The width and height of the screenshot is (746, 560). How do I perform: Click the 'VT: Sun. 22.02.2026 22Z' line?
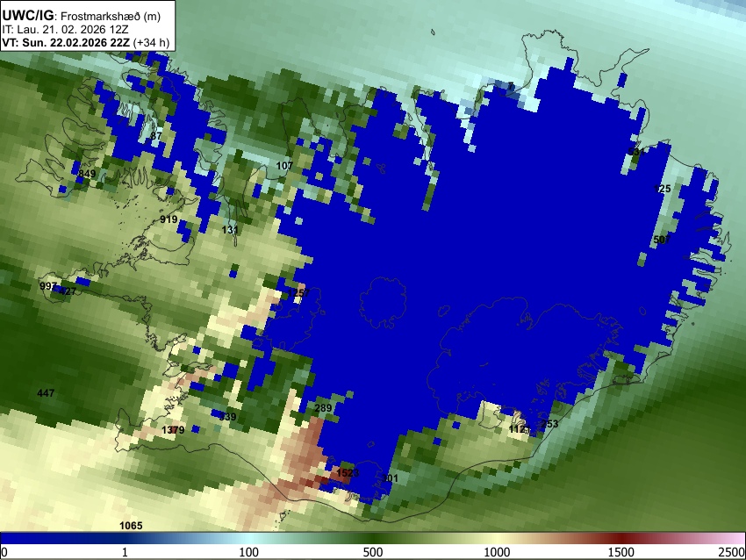click(x=66, y=42)
